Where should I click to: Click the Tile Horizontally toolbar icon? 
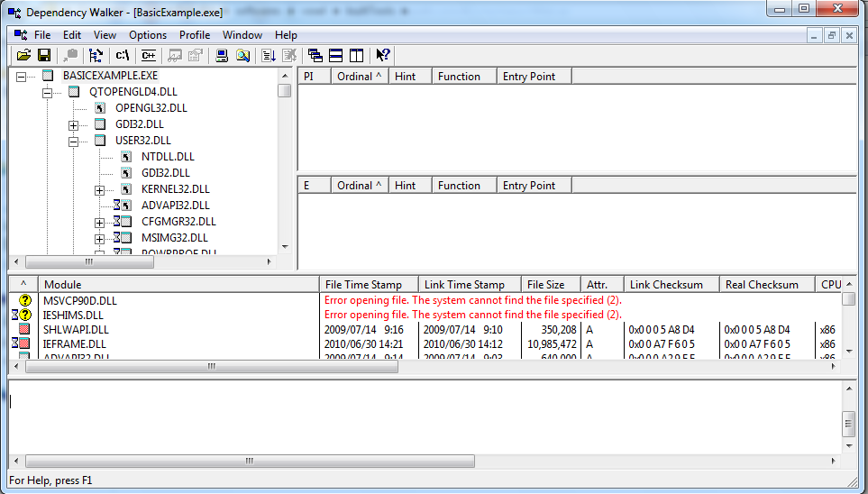(x=335, y=56)
